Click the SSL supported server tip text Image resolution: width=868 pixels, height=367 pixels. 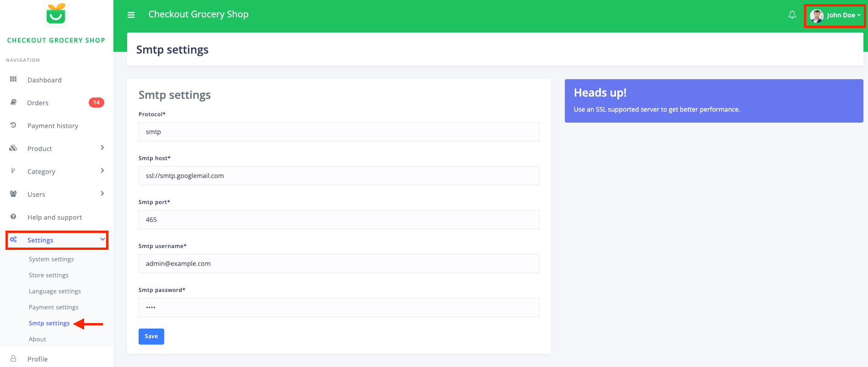[x=657, y=109]
